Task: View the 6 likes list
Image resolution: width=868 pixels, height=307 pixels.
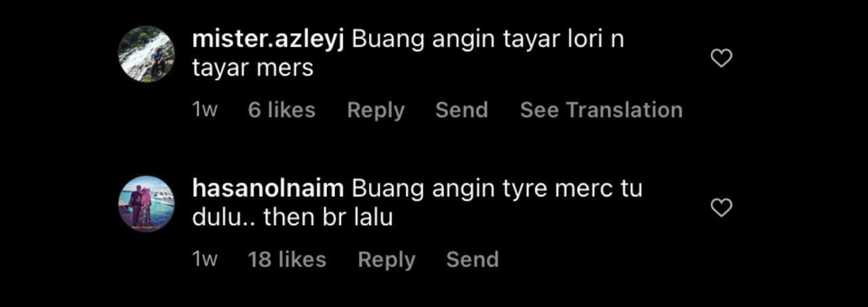Action: click(281, 110)
